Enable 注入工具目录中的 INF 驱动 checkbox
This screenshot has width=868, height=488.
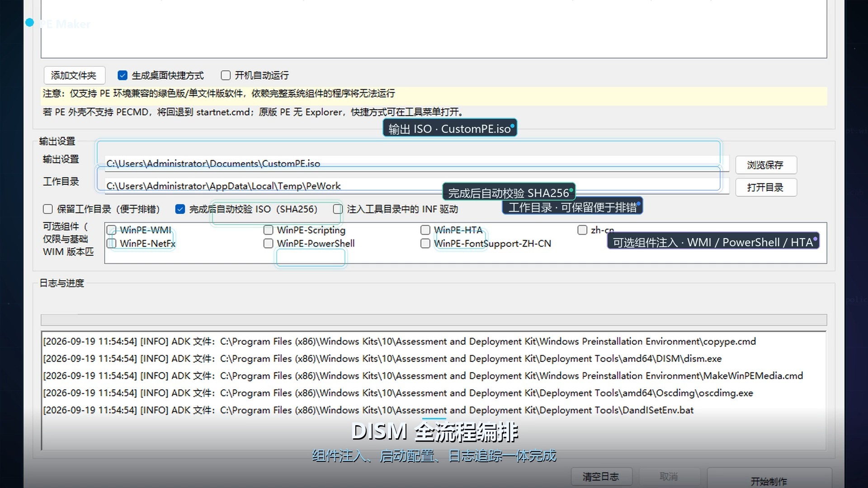click(x=338, y=209)
